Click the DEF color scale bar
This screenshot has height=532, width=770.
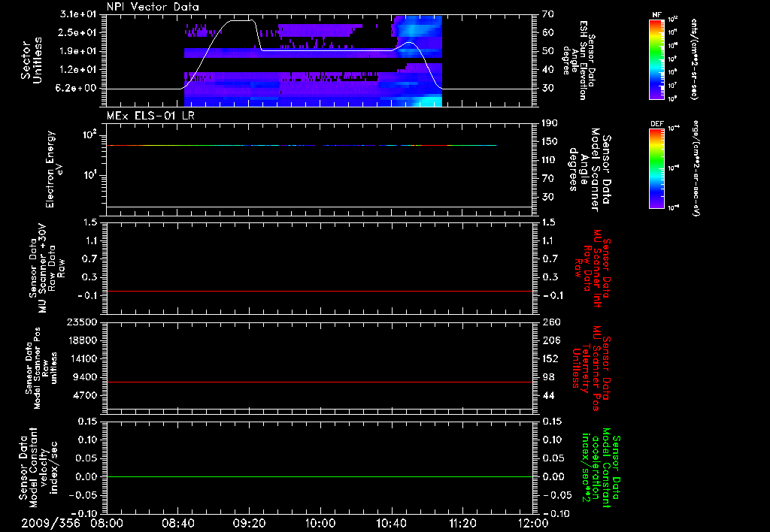(657, 168)
